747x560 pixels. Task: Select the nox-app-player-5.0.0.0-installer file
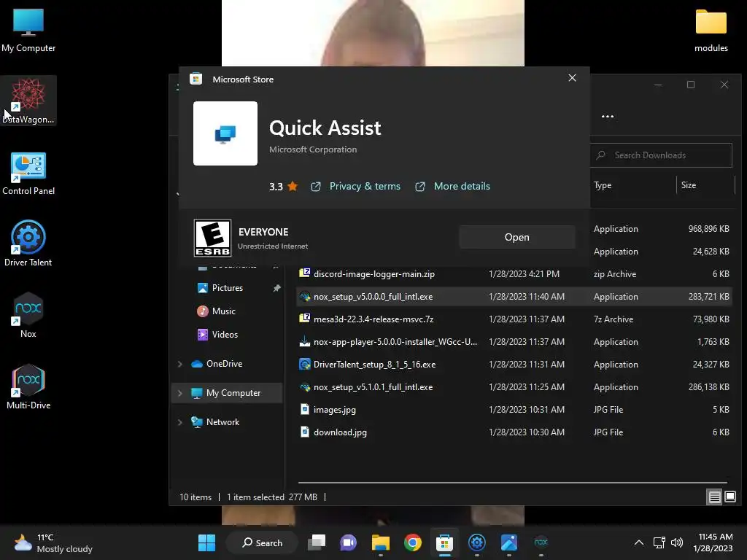tap(395, 342)
